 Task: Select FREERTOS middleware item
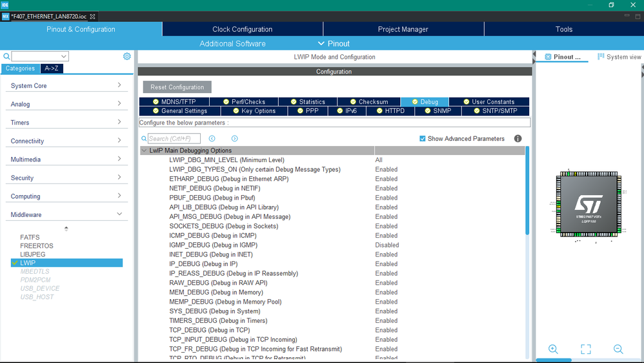37,246
